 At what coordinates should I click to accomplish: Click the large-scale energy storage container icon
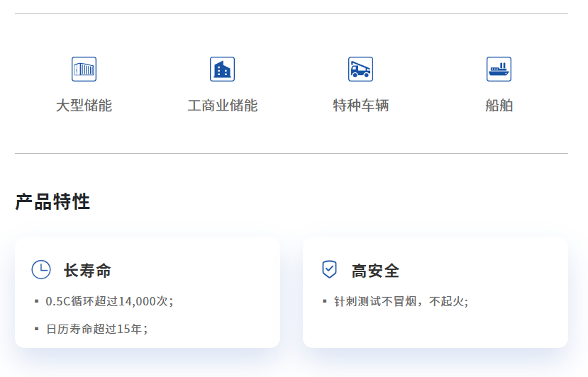click(x=84, y=69)
